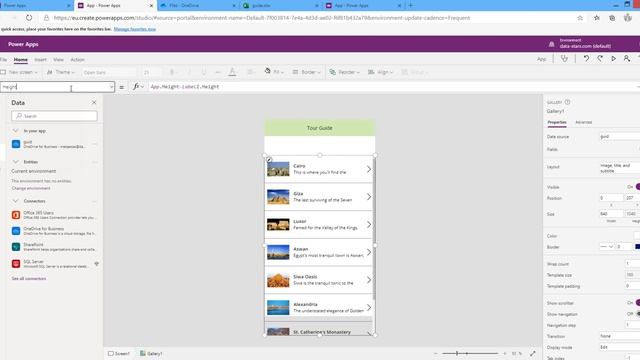
Task: Toggle the Visible switch
Action: click(x=637, y=187)
